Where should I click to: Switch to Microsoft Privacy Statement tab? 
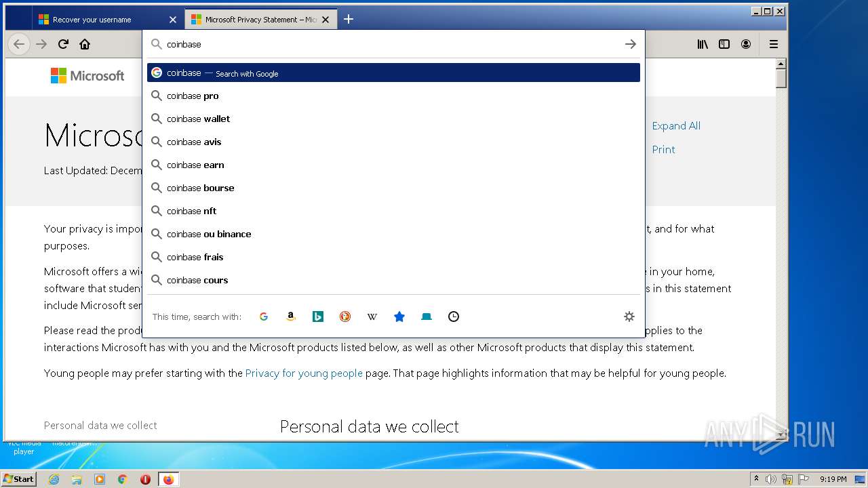tap(260, 20)
